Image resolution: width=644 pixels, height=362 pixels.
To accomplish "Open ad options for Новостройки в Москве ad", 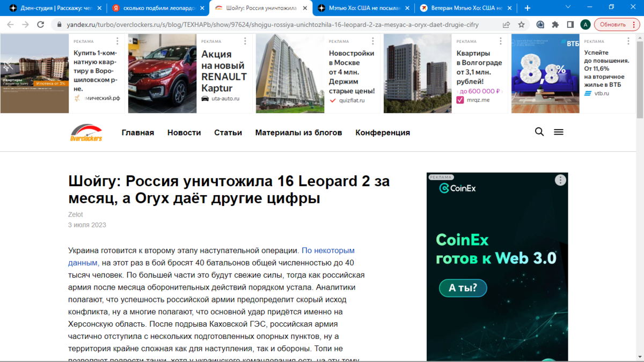I will pyautogui.click(x=373, y=41).
